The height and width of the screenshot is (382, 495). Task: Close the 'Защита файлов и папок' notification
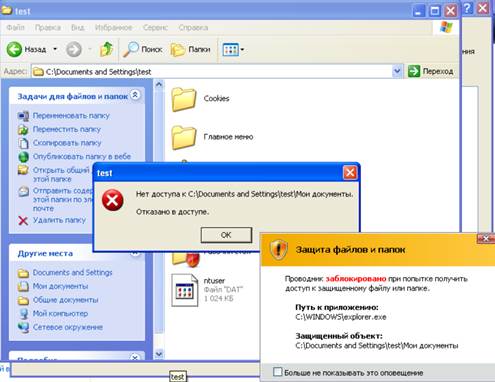pyautogui.click(x=486, y=238)
